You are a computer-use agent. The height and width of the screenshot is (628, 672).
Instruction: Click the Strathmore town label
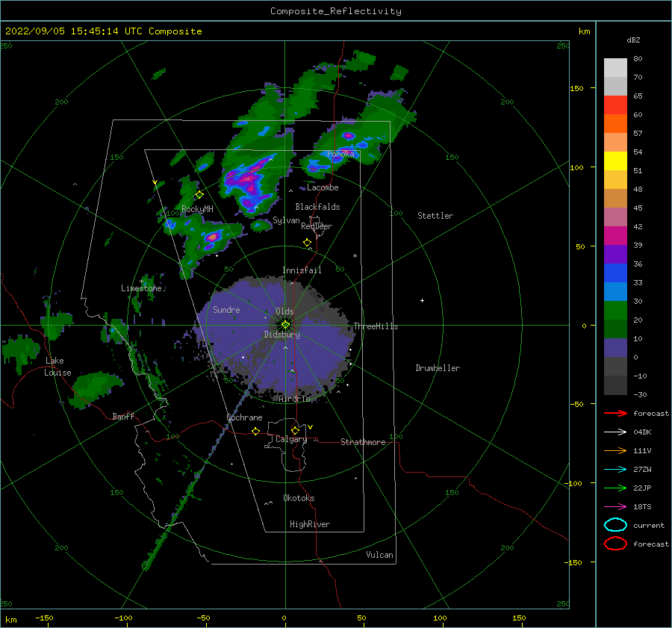363,442
